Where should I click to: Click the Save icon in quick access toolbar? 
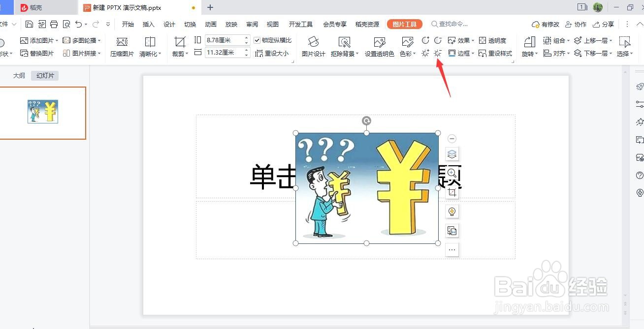[x=29, y=24]
